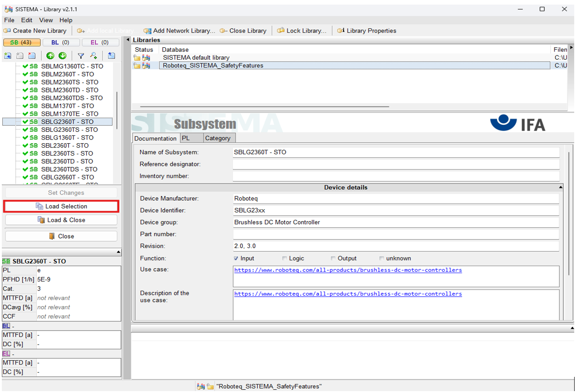Click the Create New Library toolbar button
576x392 pixels.
[35, 31]
